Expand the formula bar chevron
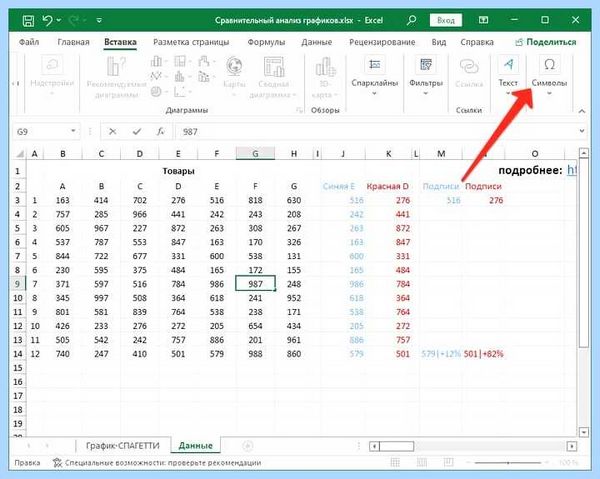 click(582, 131)
